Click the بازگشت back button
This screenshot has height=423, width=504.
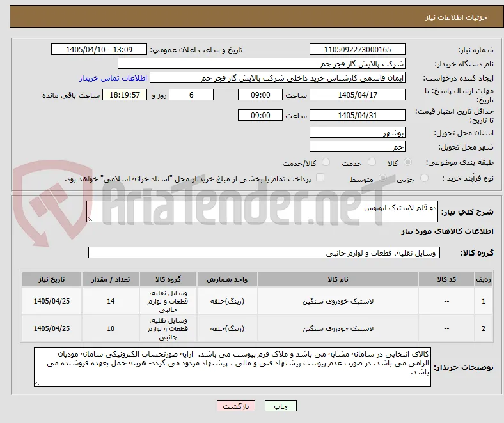coord(236,406)
